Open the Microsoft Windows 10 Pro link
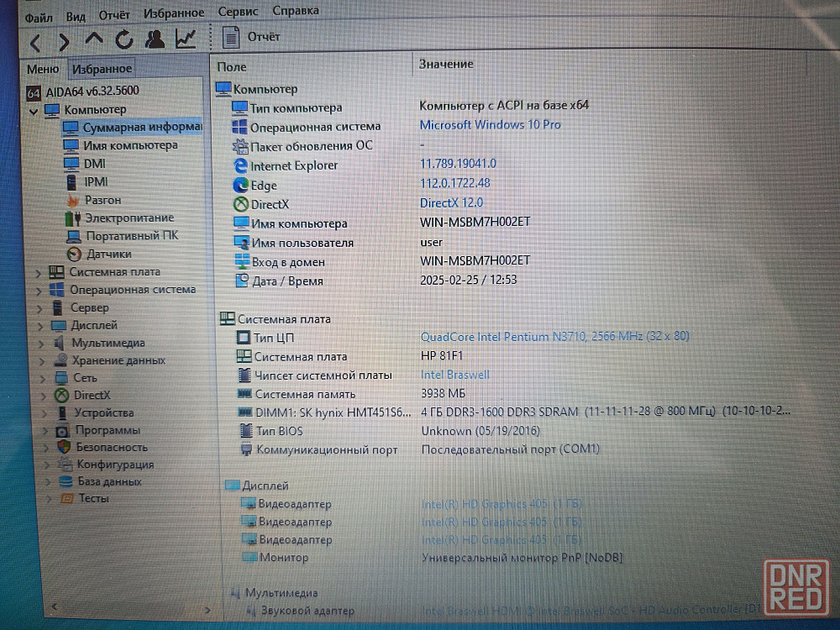 click(491, 125)
